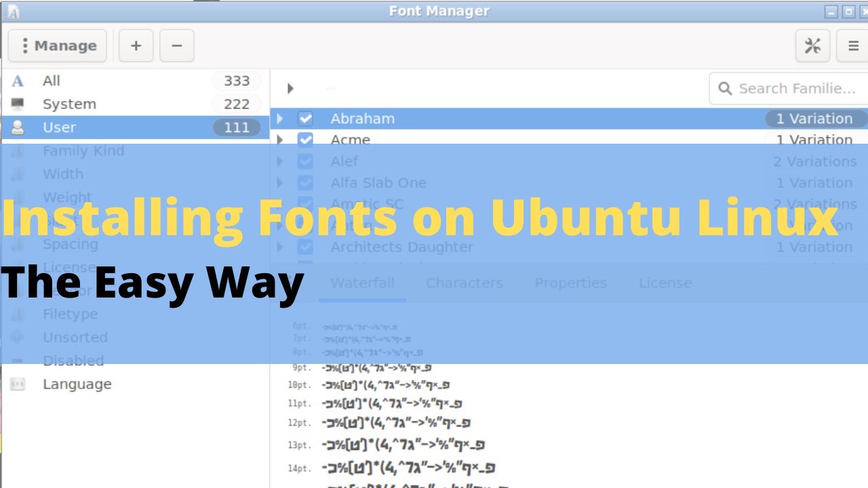The height and width of the screenshot is (488, 868).
Task: Click the Architects Daughter font name
Action: tap(402, 247)
